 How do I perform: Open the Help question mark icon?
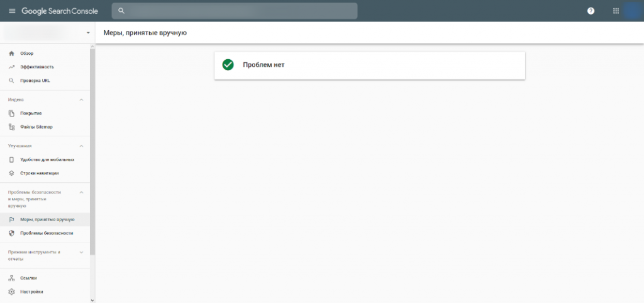pyautogui.click(x=591, y=11)
